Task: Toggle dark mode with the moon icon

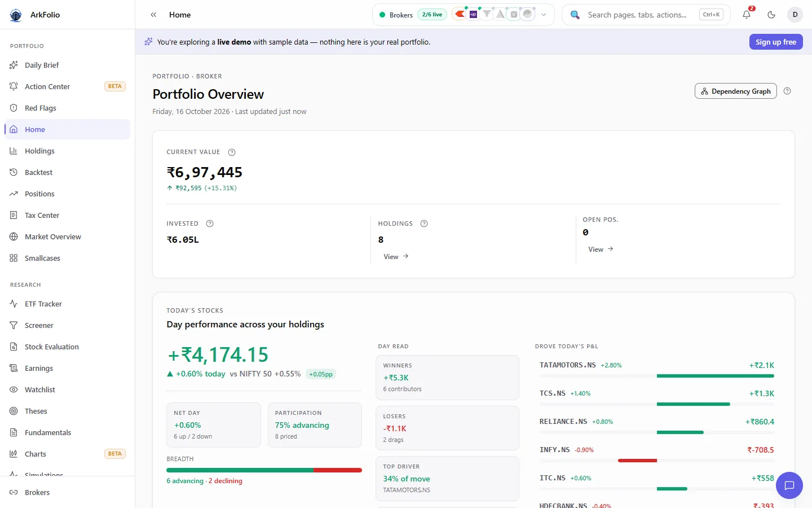Action: [x=771, y=15]
